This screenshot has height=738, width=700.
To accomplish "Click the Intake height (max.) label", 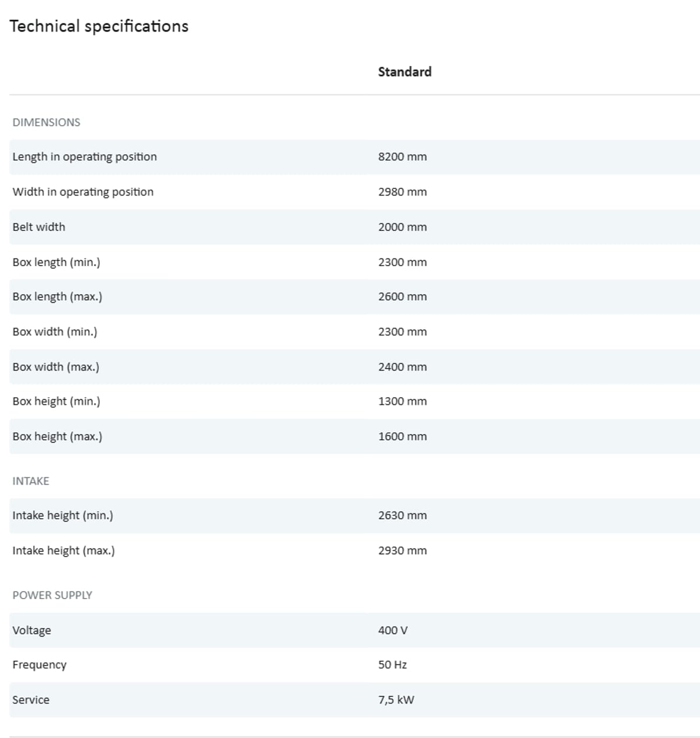I will click(x=64, y=551).
